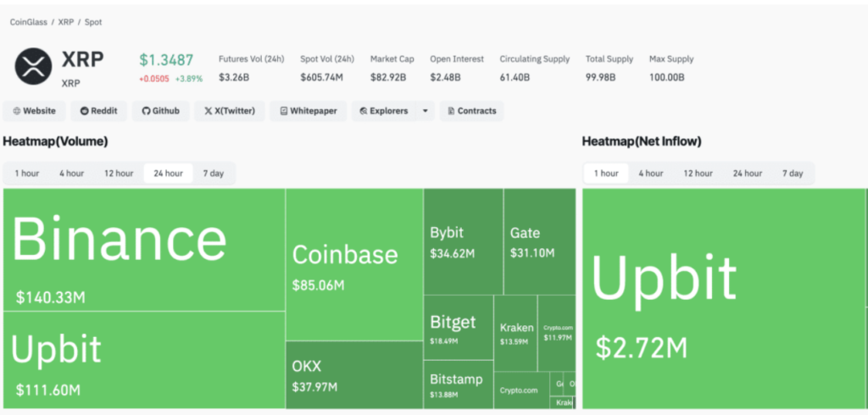Click the OKX $37.97M heatmap tile

[x=354, y=375]
